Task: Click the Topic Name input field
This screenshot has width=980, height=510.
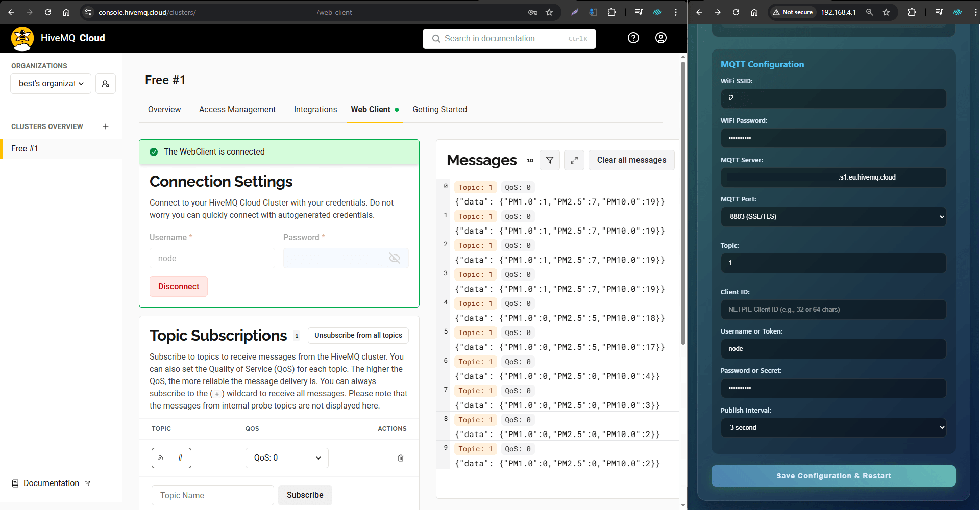Action: click(213, 495)
